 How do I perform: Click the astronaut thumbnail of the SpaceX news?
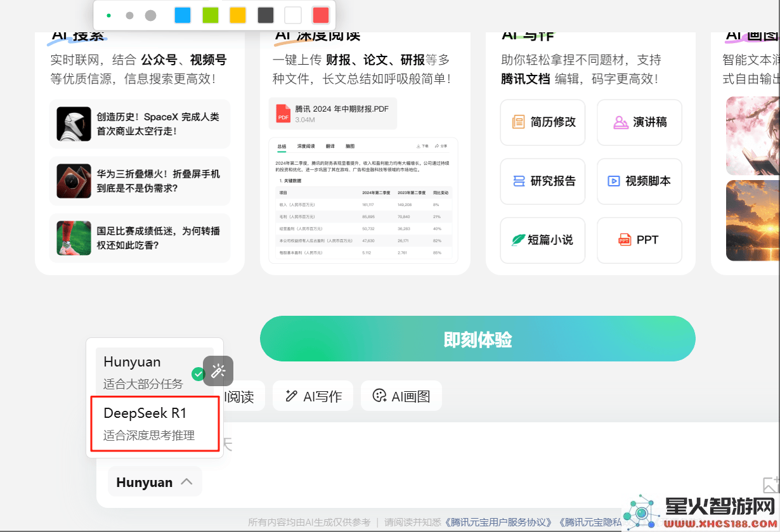pos(74,124)
